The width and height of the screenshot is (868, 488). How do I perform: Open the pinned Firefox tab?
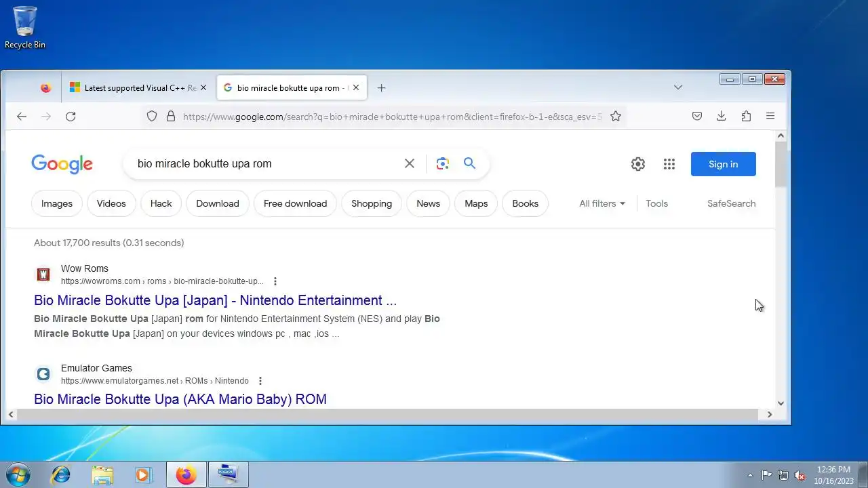point(45,88)
